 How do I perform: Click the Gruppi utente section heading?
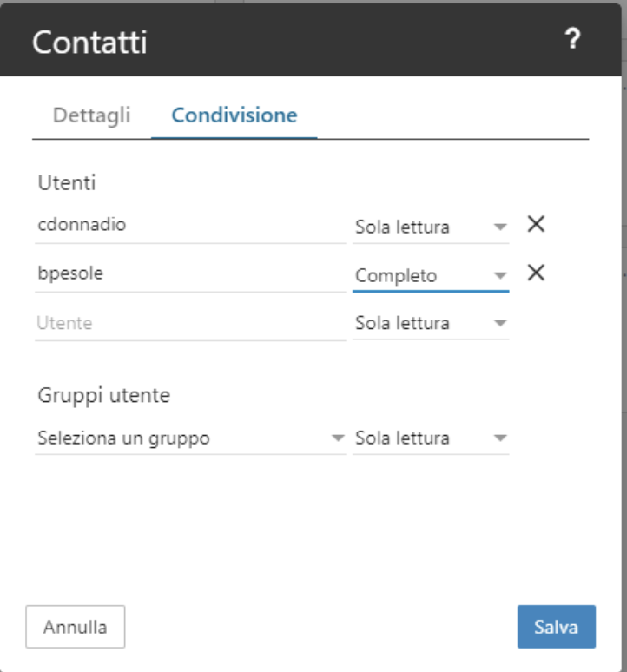pos(103,395)
